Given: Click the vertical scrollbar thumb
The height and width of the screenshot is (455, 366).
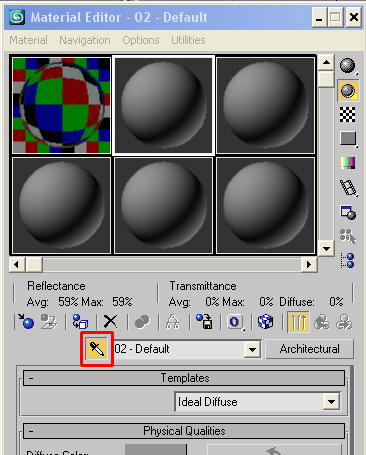Looking at the screenshot, I should pyautogui.click(x=326, y=79).
